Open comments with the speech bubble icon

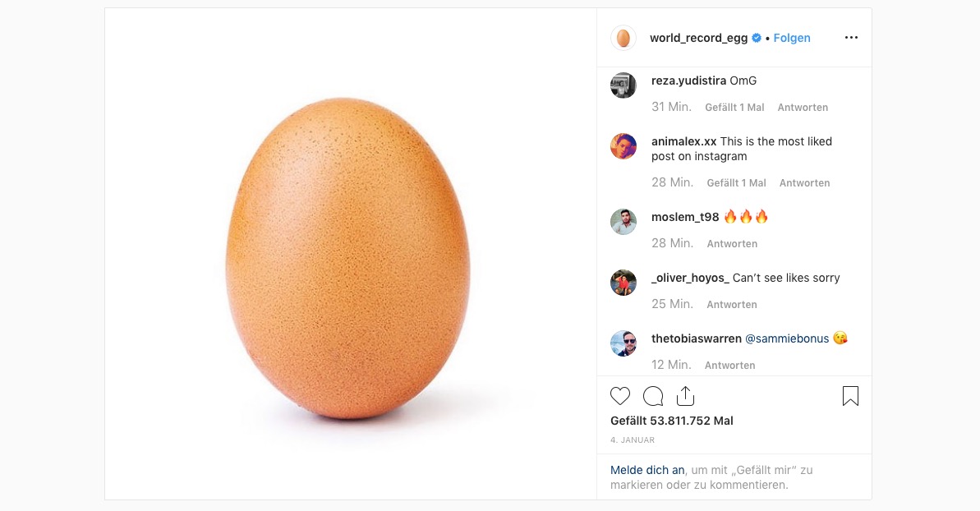click(653, 397)
